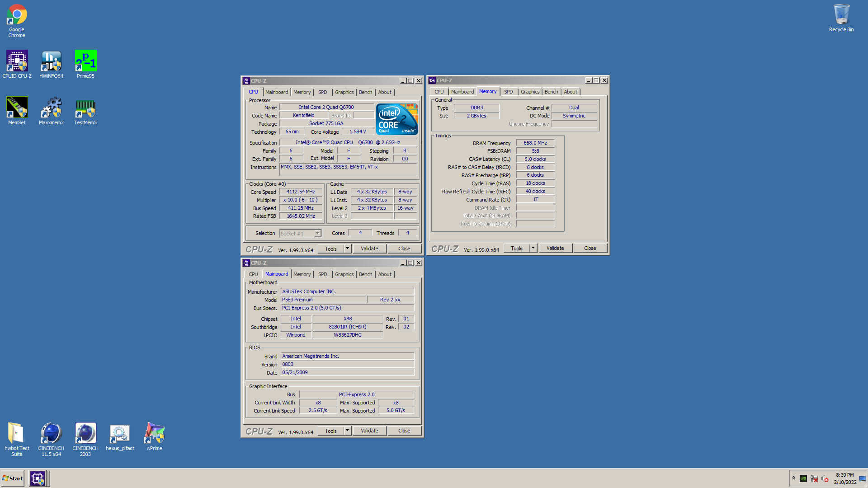This screenshot has width=868, height=488.
Task: Click Show Desktop button at taskbar end
Action: [x=863, y=479]
